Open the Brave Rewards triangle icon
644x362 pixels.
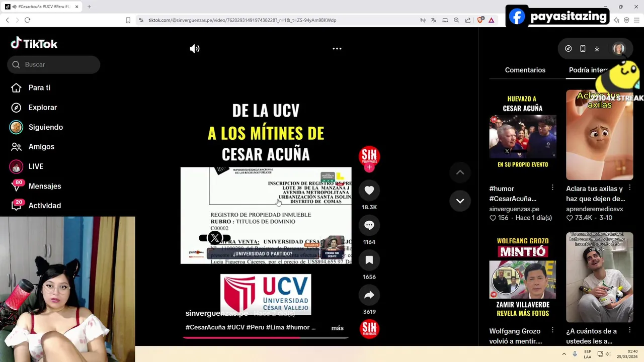tap(491, 20)
